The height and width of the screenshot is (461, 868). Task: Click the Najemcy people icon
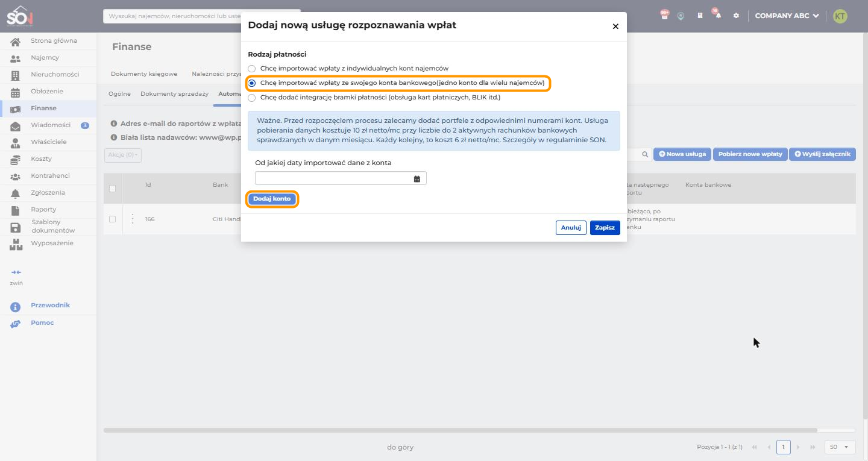pos(16,58)
